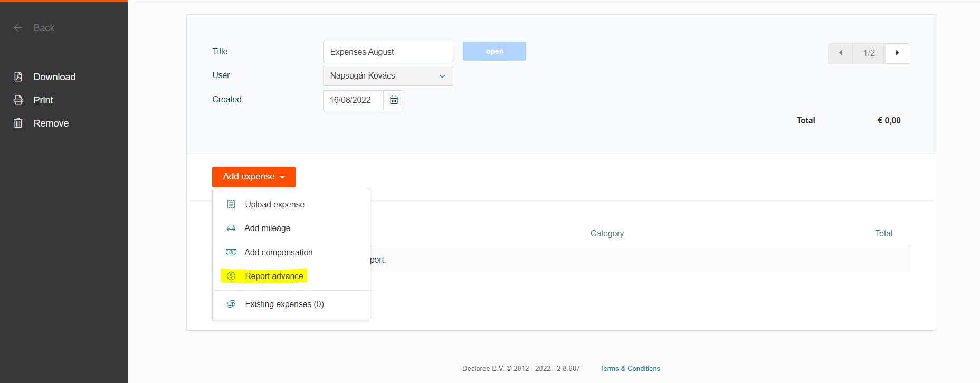980x383 pixels.
Task: Click the Upload expense document icon
Action: tap(231, 205)
